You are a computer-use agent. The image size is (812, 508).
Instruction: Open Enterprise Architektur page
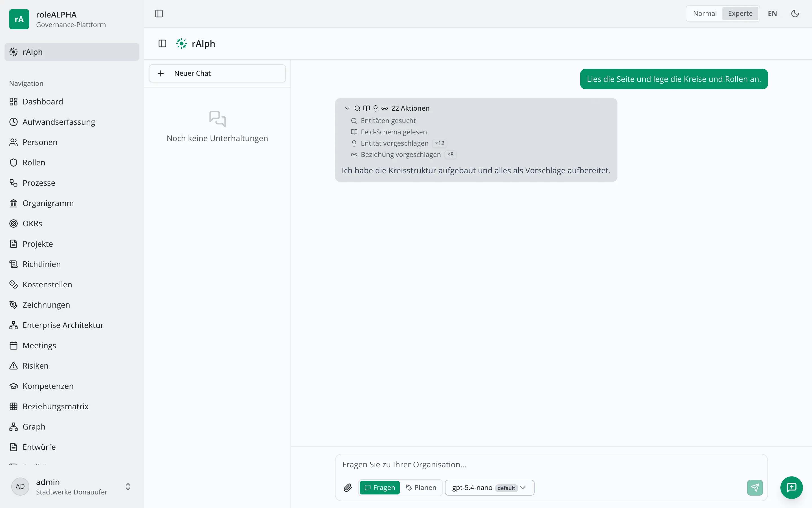[72, 325]
